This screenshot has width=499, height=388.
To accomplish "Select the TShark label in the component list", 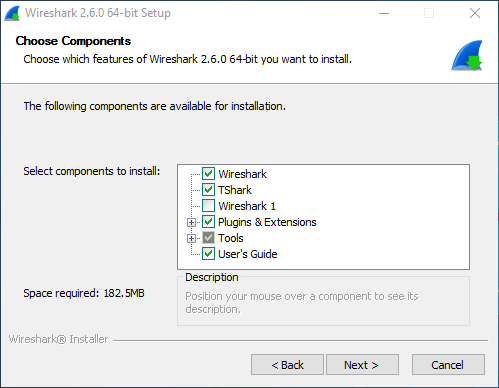I will (235, 190).
